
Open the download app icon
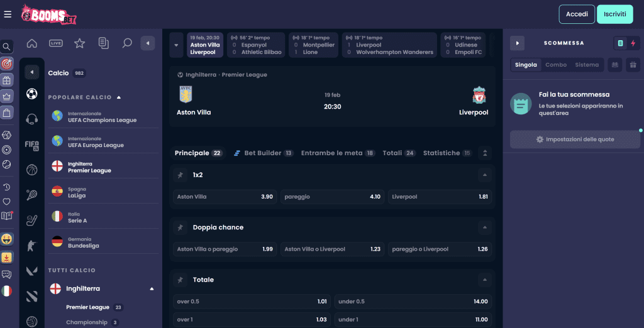[x=6, y=258]
